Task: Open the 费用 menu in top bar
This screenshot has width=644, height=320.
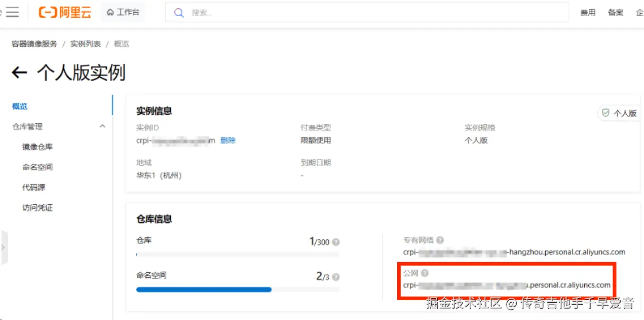Action: pos(588,13)
